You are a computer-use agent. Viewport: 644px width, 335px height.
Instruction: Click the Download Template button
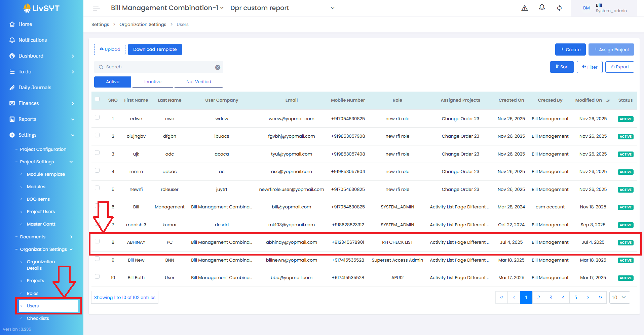point(155,49)
